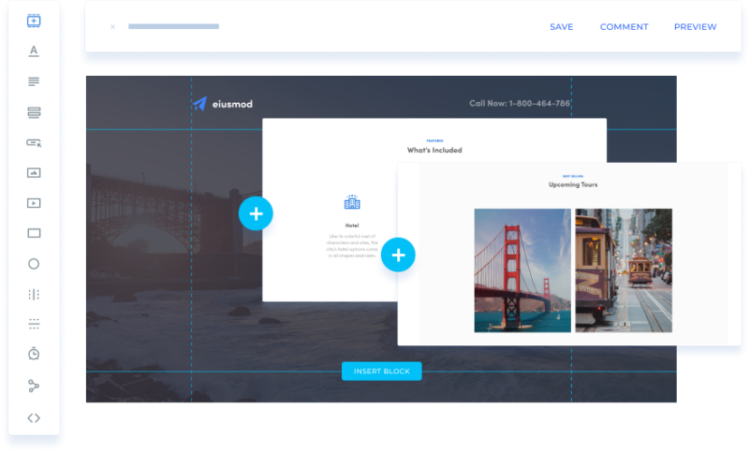The image size is (750, 452).
Task: Select the horizontal line divider tool
Action: pyautogui.click(x=33, y=324)
